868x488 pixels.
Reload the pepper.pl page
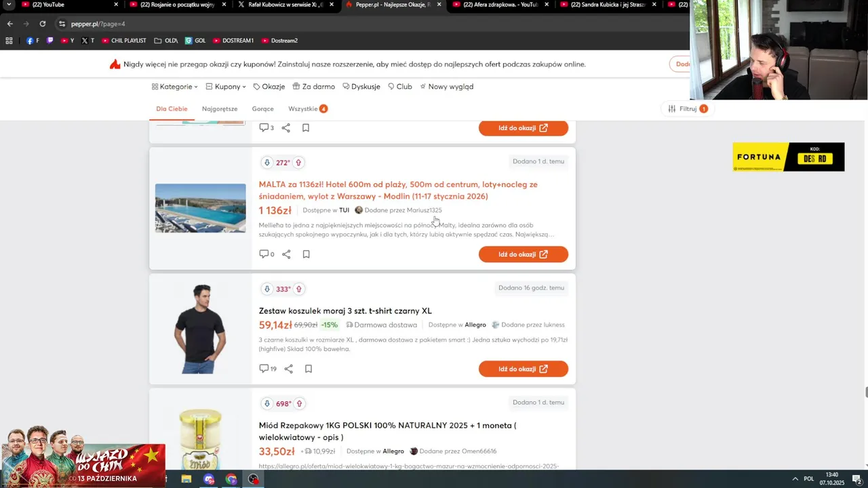tap(42, 24)
